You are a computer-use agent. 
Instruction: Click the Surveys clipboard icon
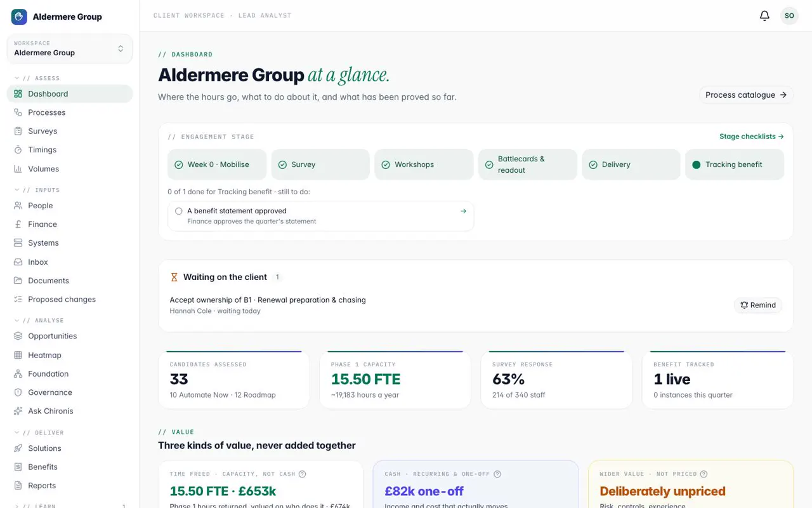pyautogui.click(x=18, y=131)
